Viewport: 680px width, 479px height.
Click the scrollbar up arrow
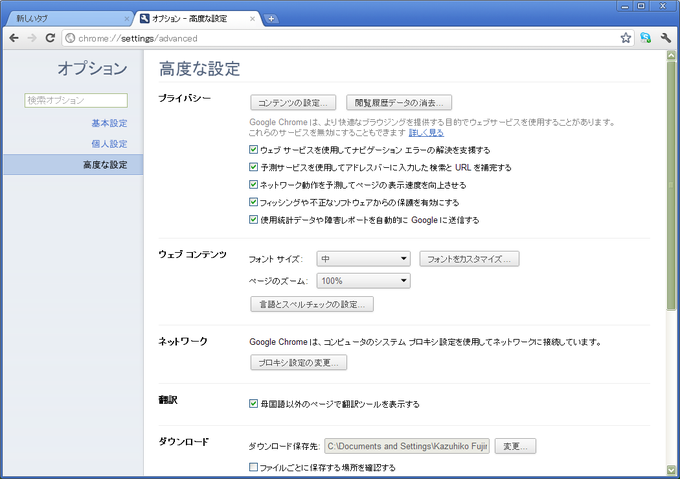[671, 55]
